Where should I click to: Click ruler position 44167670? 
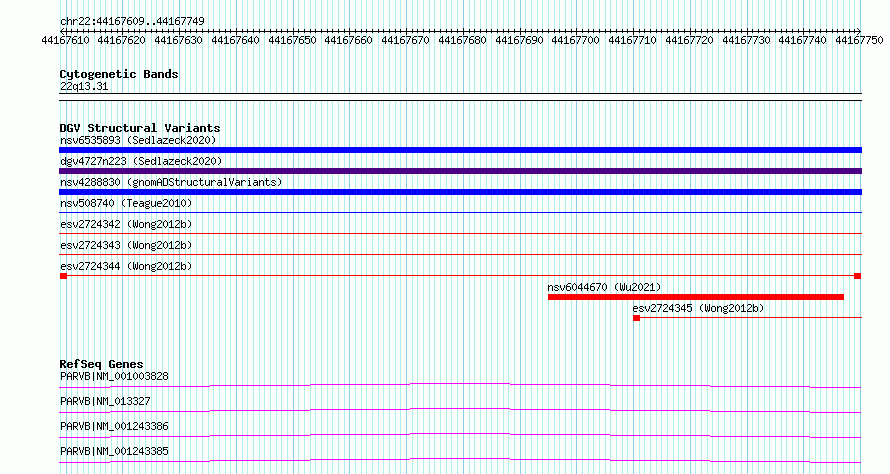tap(405, 40)
